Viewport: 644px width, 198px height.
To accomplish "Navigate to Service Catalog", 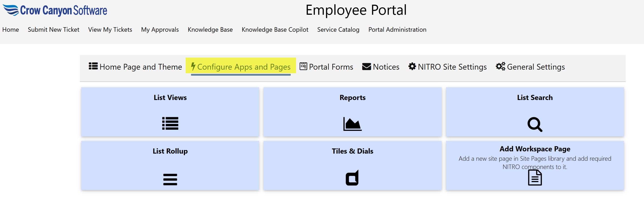I will [x=338, y=29].
